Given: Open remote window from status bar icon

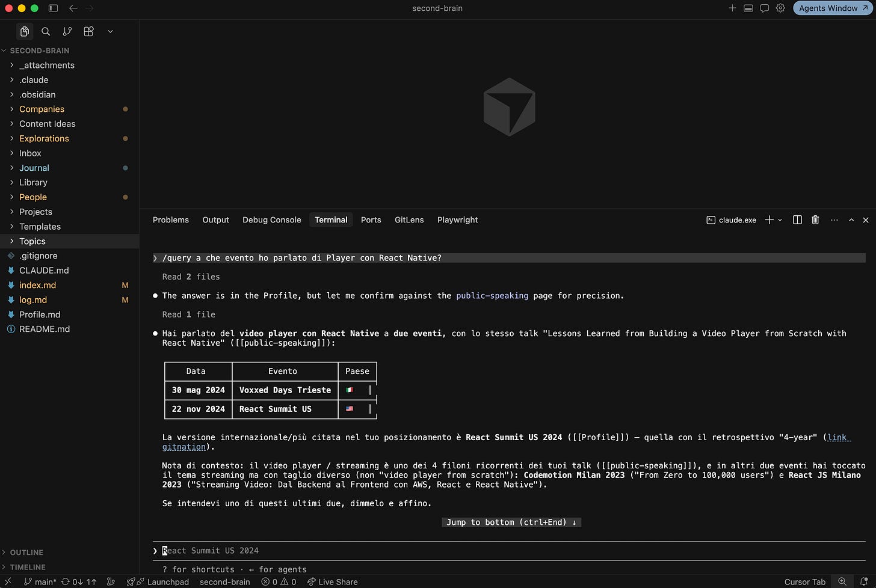Looking at the screenshot, I should 8,582.
